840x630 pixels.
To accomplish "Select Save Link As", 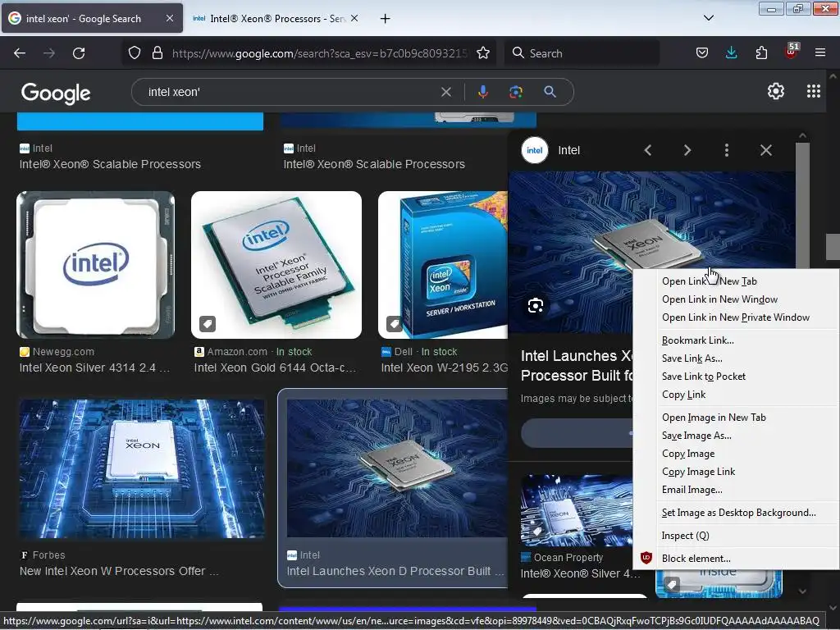I will point(736,358).
